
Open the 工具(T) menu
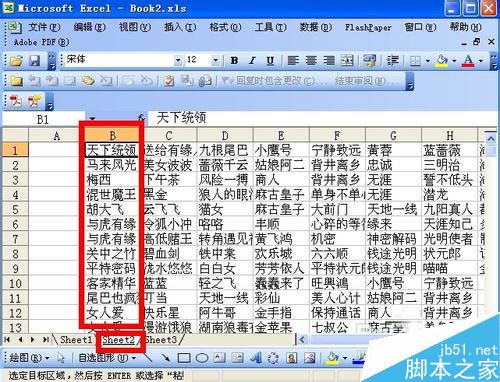[270, 27]
